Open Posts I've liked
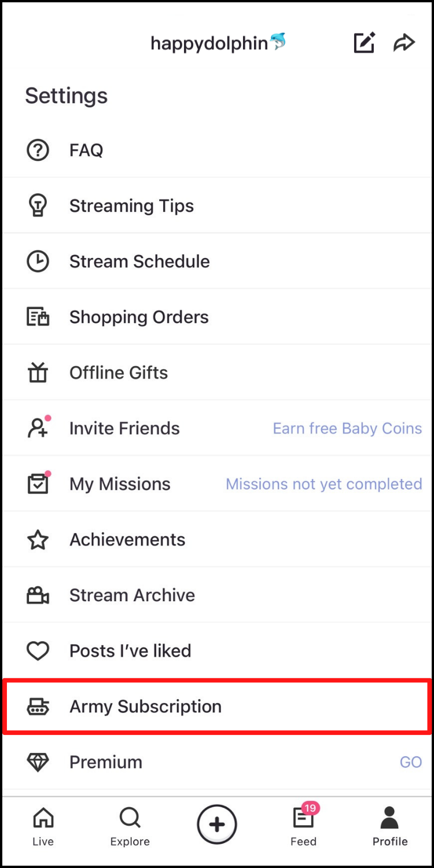434x868 pixels. tap(130, 651)
